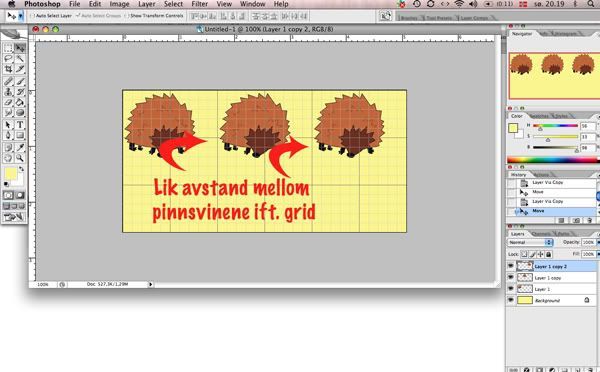
Task: Open the Filter menu
Action: point(199,4)
